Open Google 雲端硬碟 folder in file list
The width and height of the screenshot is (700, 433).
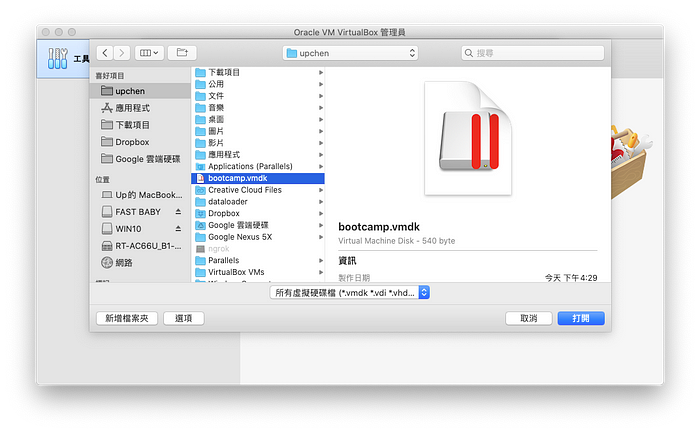click(258, 225)
